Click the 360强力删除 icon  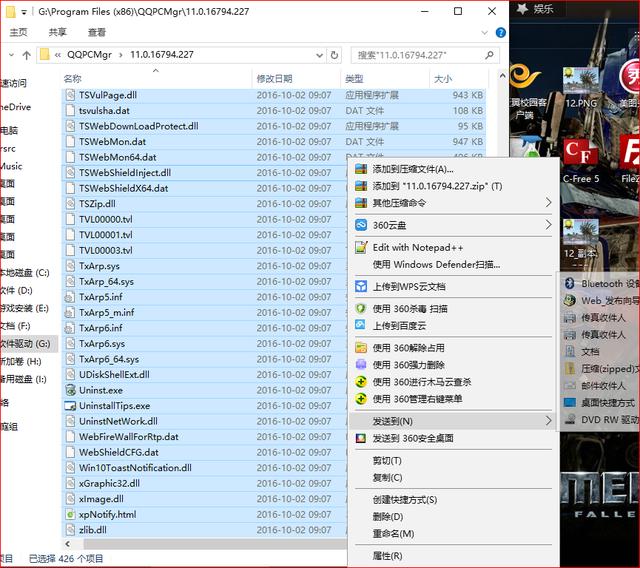click(361, 365)
